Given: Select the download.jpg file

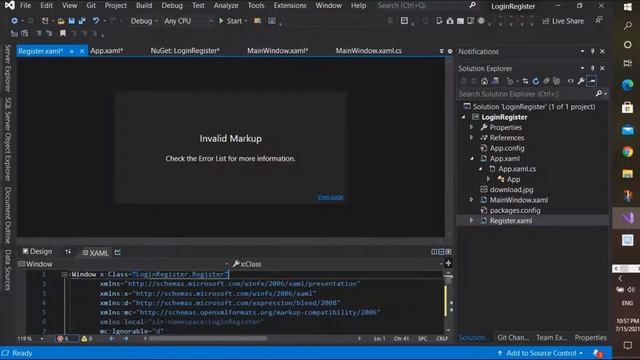Looking at the screenshot, I should pyautogui.click(x=511, y=189).
